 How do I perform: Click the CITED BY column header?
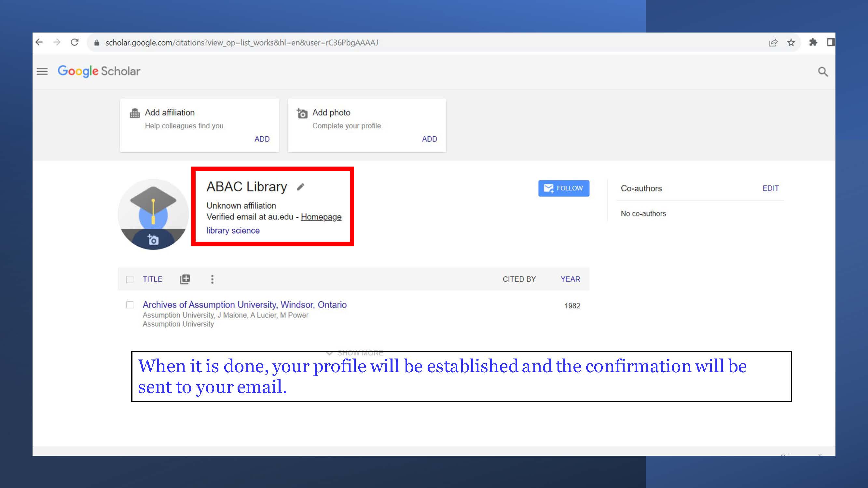click(x=519, y=279)
